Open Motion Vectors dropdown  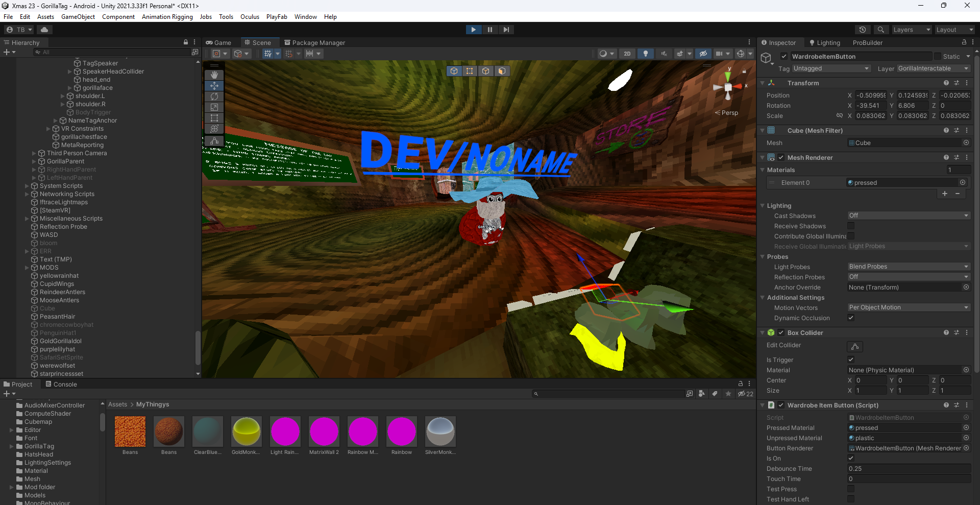coord(909,307)
